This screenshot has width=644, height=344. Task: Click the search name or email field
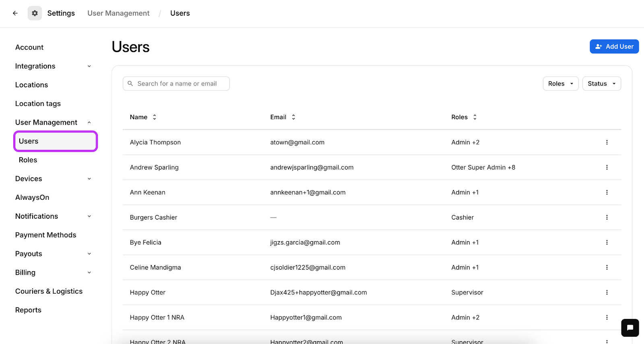[x=177, y=84]
